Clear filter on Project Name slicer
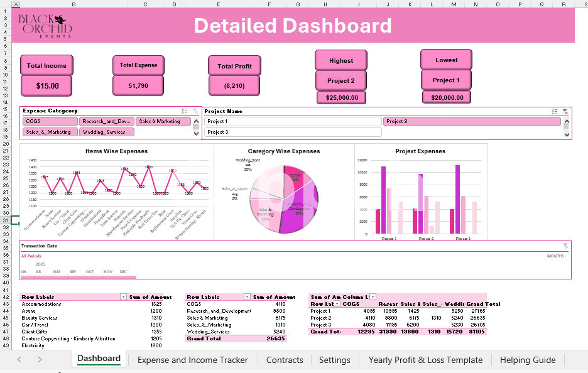 pyautogui.click(x=565, y=111)
